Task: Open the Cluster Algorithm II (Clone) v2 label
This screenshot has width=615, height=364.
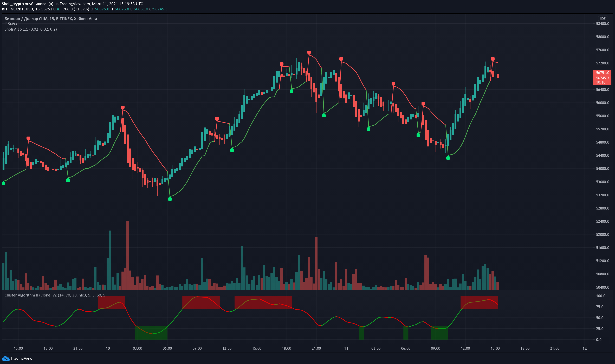Action: pyautogui.click(x=55, y=295)
